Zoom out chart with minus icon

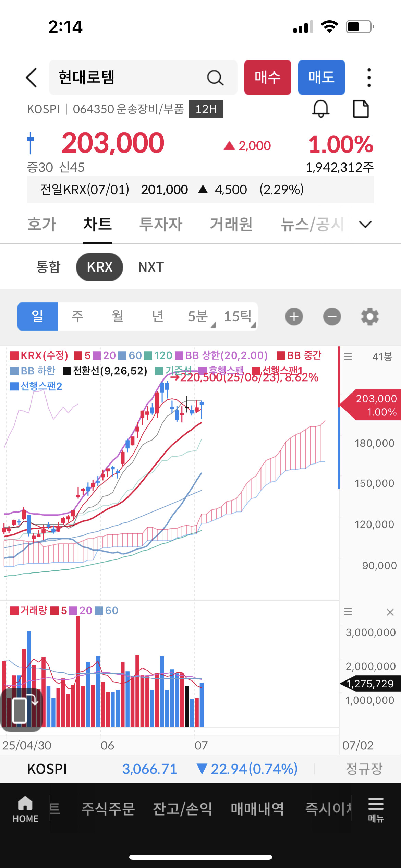(332, 316)
